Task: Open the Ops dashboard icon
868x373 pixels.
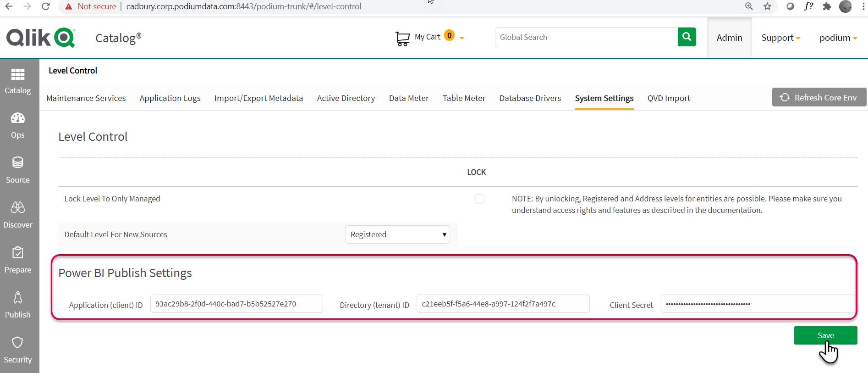Action: pyautogui.click(x=18, y=118)
